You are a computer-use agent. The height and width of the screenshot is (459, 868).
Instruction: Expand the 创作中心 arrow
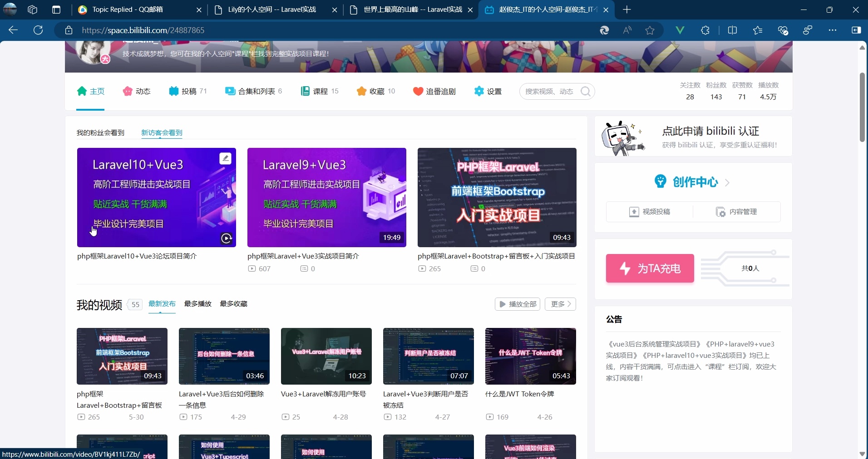(727, 182)
